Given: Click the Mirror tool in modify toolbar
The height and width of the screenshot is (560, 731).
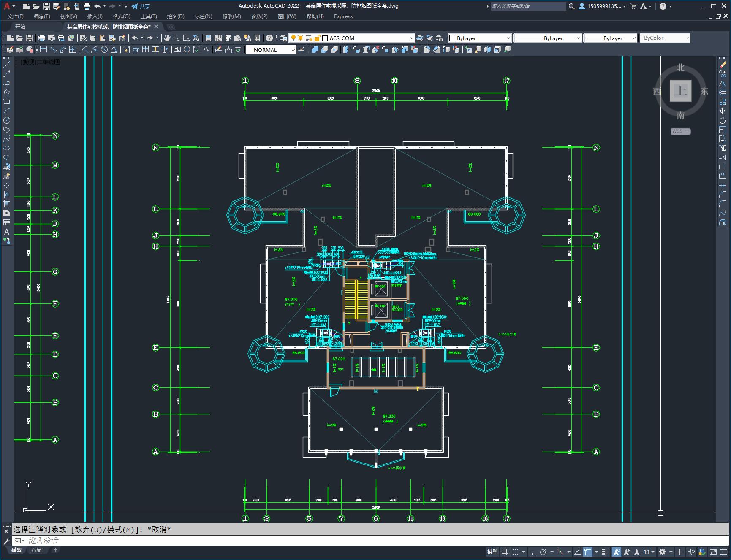Looking at the screenshot, I should (x=723, y=83).
